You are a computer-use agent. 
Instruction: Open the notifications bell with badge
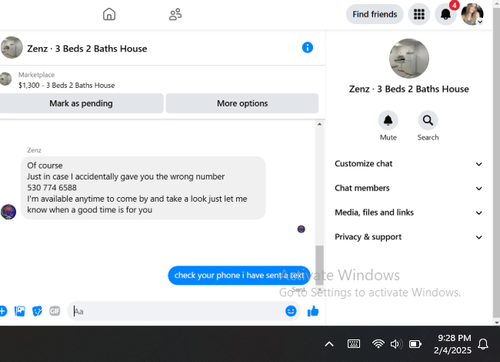point(446,14)
